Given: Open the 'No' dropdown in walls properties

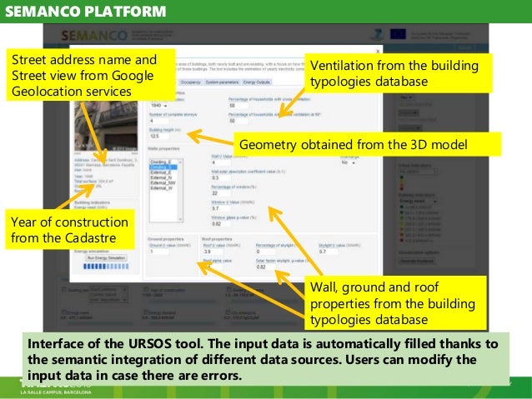Looking at the screenshot, I should click(x=349, y=162).
